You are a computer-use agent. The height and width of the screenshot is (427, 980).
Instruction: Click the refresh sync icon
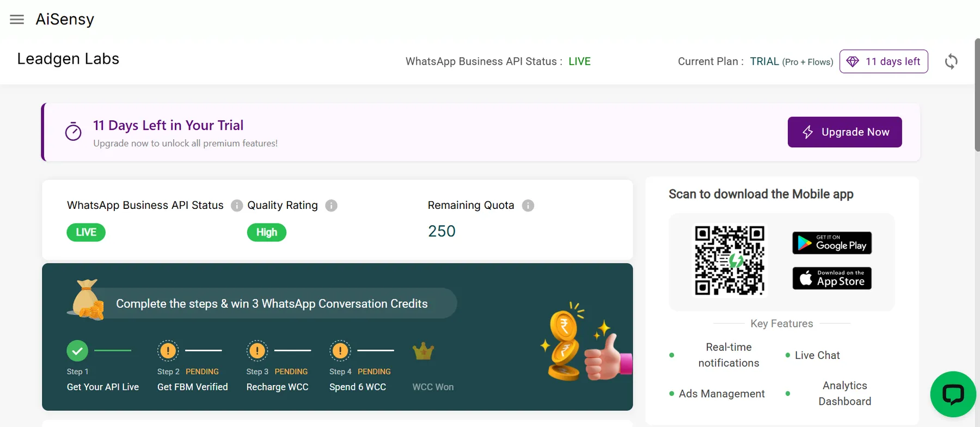[x=951, y=61]
